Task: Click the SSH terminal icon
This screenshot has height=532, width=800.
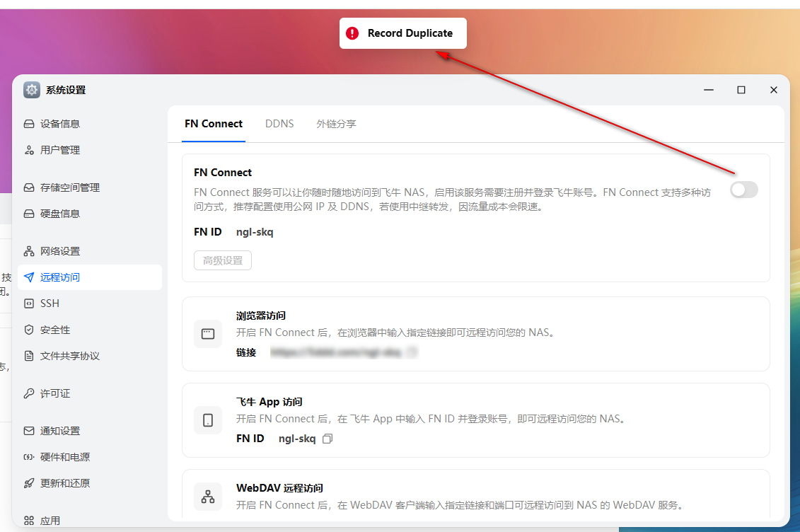Action: click(29, 303)
